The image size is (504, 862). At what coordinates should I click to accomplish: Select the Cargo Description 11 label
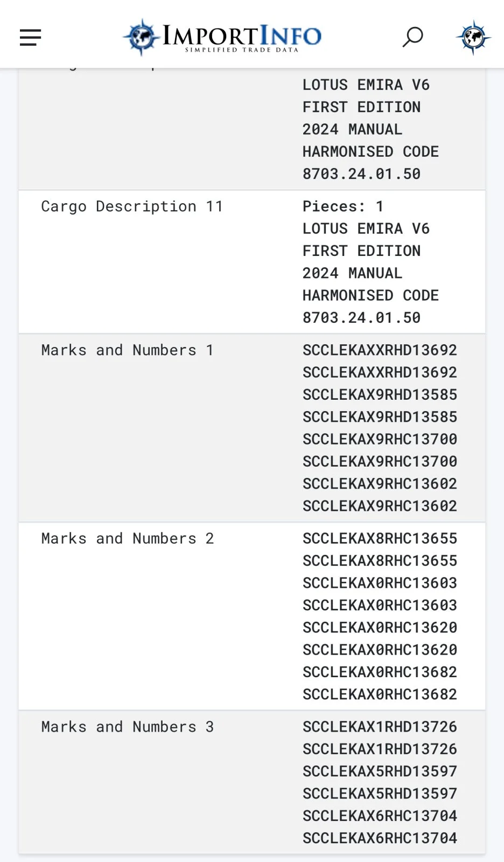[x=132, y=206]
